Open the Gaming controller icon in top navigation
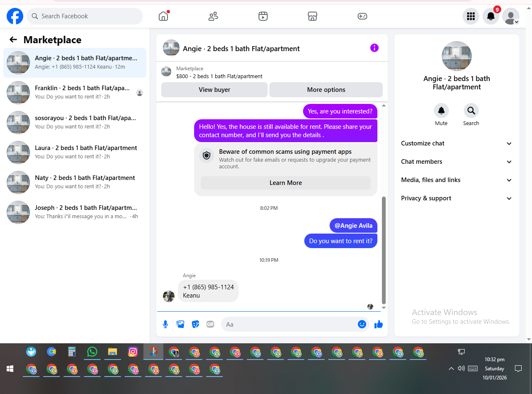The height and width of the screenshot is (394, 532). [x=362, y=16]
